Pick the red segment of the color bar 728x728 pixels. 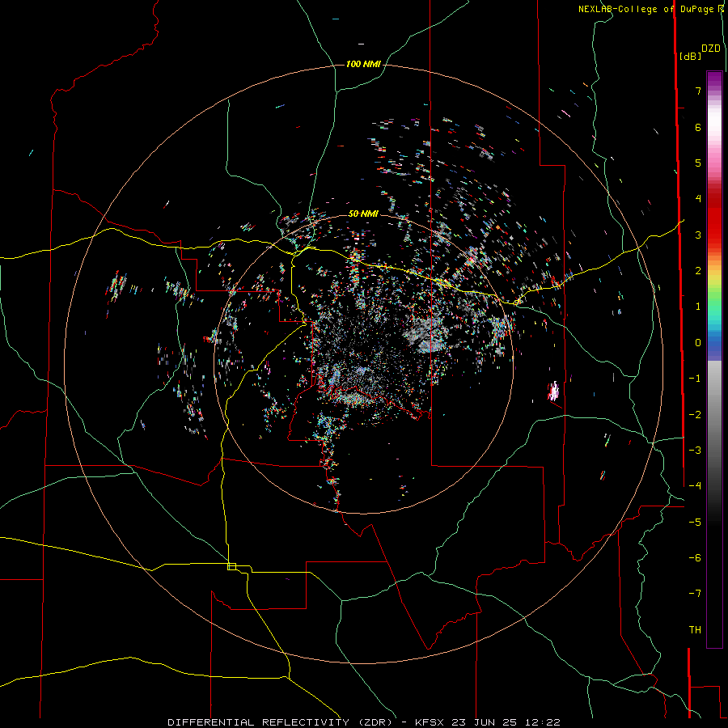714,223
